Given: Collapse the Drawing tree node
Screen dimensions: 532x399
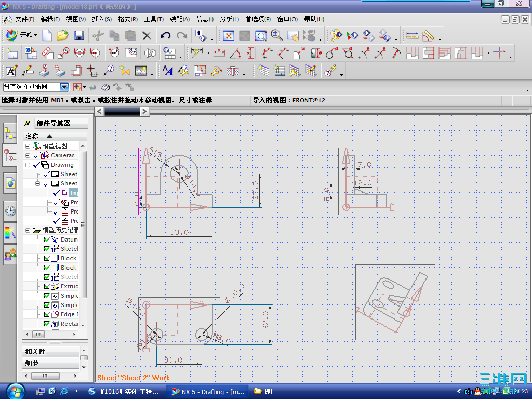Looking at the screenshot, I should 28,165.
